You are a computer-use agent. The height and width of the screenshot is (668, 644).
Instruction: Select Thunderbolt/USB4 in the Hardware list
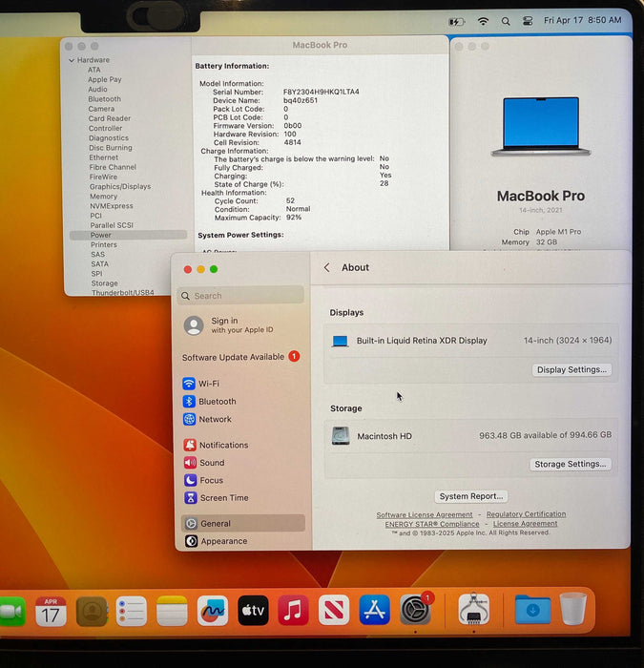click(123, 293)
